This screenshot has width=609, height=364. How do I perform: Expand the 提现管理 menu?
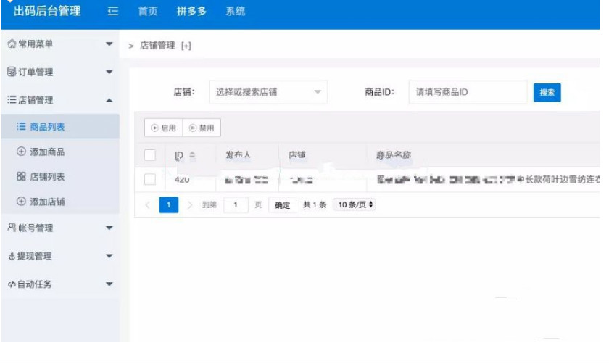[59, 256]
